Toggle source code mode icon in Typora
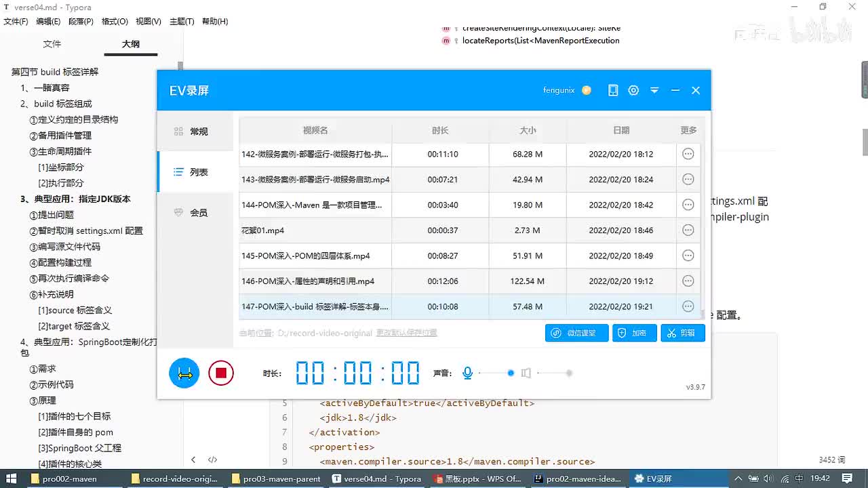 click(212, 460)
